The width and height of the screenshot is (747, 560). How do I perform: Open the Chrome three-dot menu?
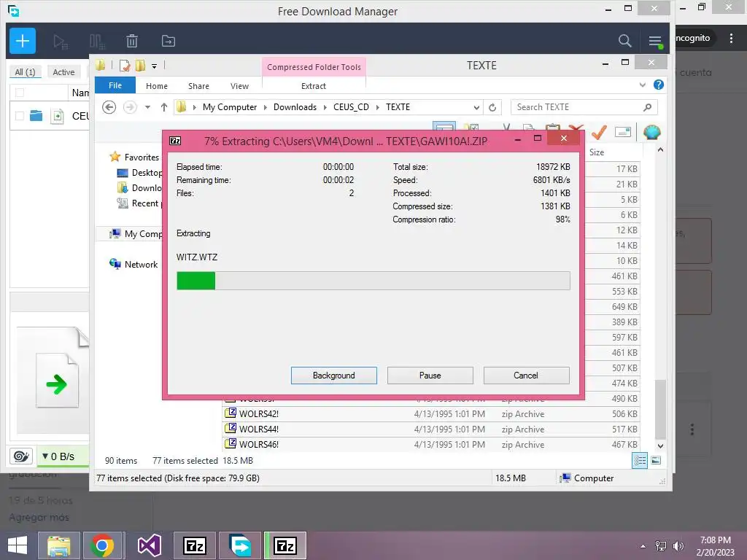pos(731,38)
